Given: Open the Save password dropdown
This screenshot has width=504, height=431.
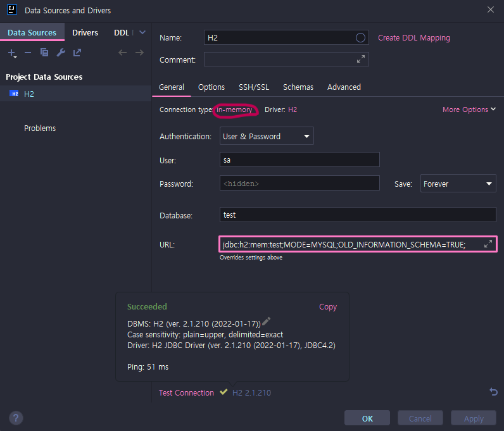Looking at the screenshot, I should pos(458,184).
